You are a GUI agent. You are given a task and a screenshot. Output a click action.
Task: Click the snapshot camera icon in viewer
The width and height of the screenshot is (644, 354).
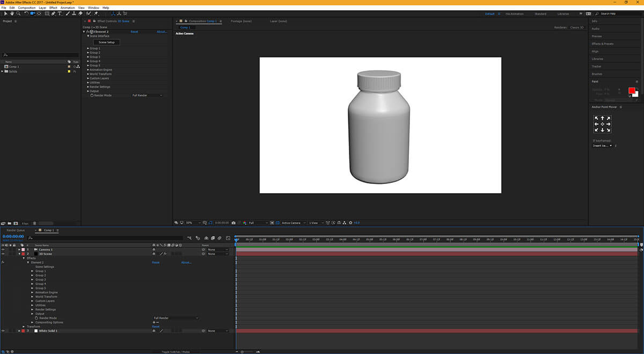coord(233,223)
